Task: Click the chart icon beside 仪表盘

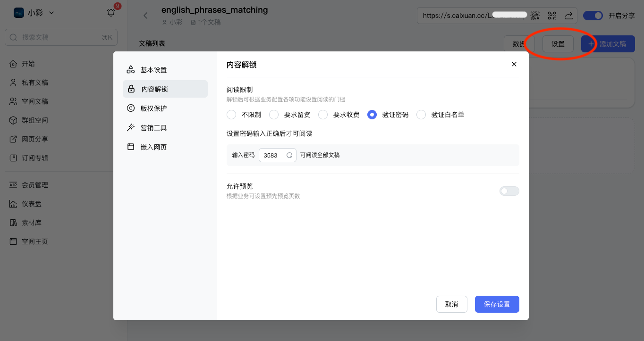Action: tap(13, 204)
